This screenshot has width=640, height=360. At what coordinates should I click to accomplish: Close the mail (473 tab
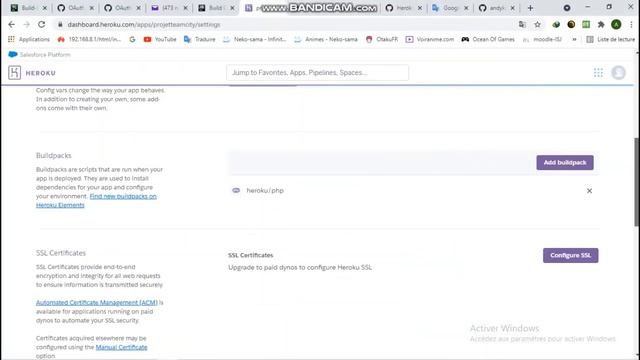(x=185, y=8)
